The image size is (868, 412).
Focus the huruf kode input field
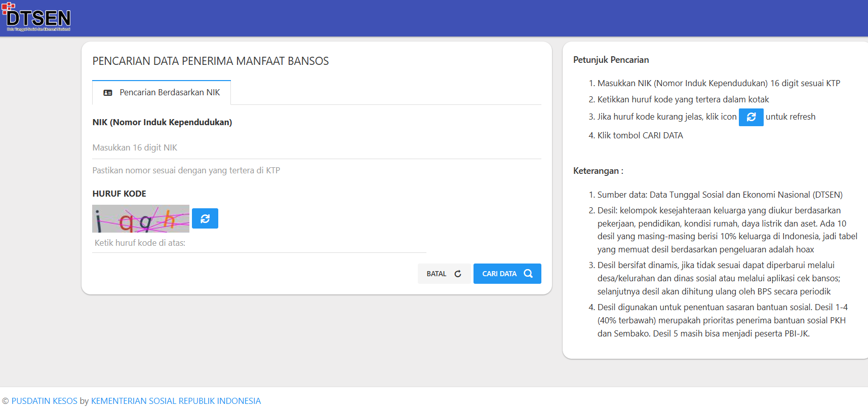259,243
